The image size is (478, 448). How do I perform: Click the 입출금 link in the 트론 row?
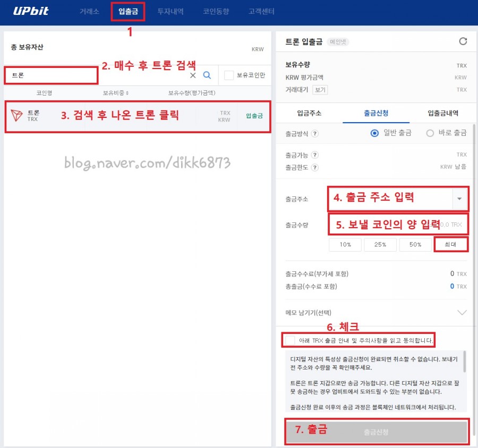254,116
